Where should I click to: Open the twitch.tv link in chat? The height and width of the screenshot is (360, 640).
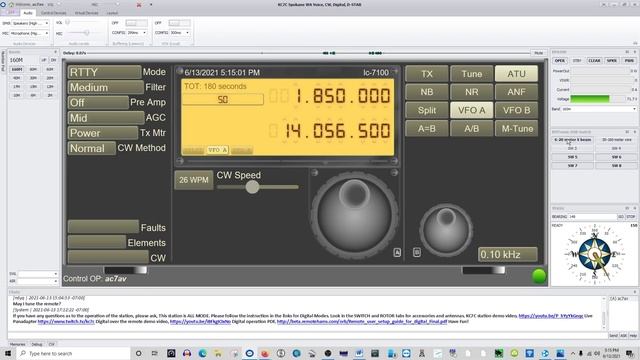pos(66,322)
